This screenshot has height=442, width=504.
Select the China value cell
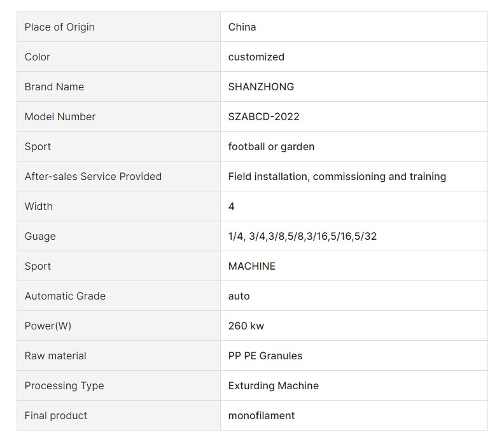(x=354, y=27)
